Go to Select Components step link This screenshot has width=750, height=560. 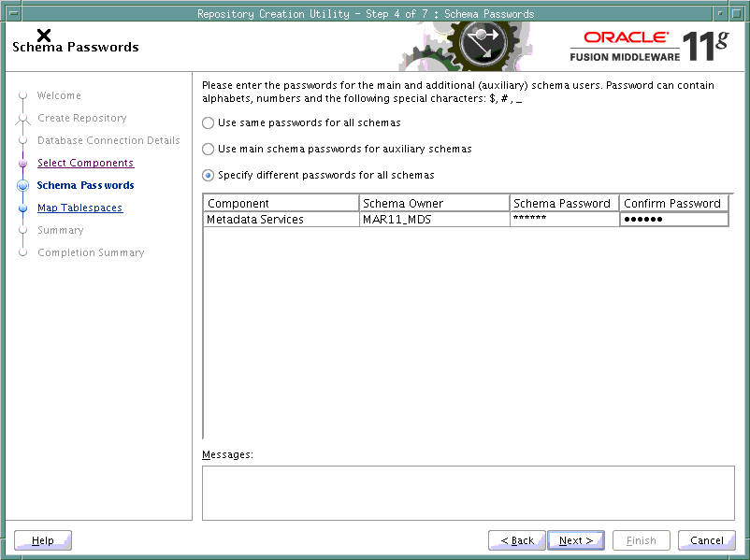[85, 164]
